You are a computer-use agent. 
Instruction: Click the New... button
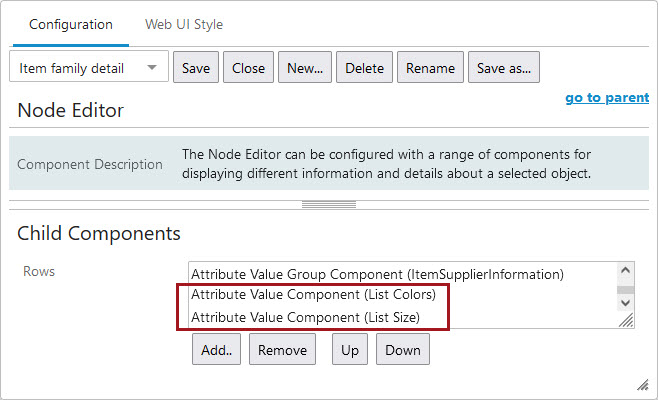click(305, 68)
